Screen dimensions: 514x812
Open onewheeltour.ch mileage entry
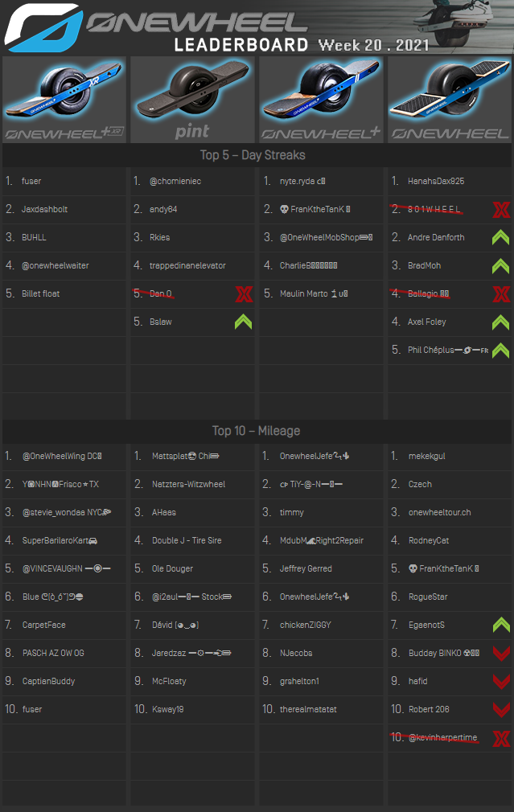pos(439,513)
